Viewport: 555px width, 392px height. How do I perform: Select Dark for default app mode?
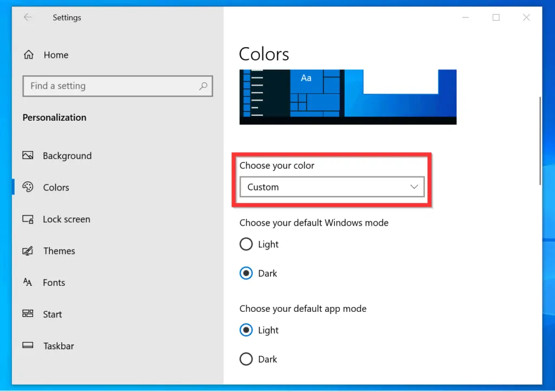pyautogui.click(x=246, y=359)
